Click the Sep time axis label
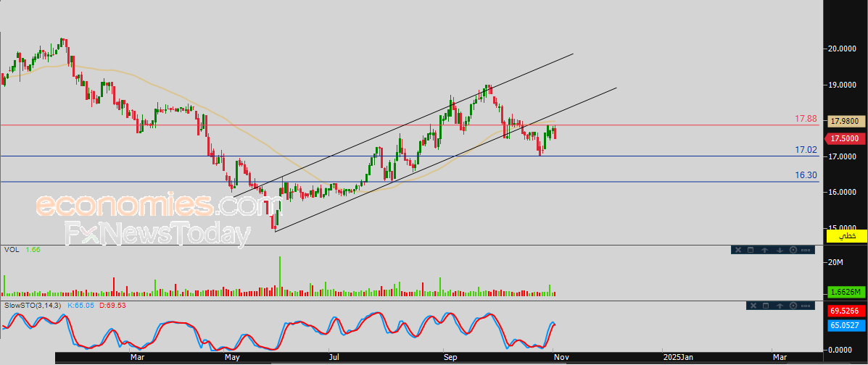 (451, 358)
